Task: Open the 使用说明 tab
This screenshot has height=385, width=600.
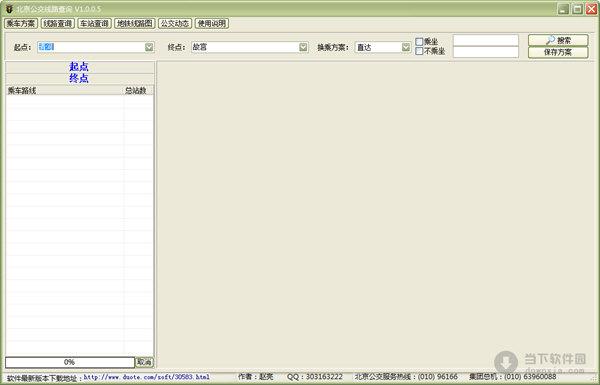Action: [x=212, y=23]
